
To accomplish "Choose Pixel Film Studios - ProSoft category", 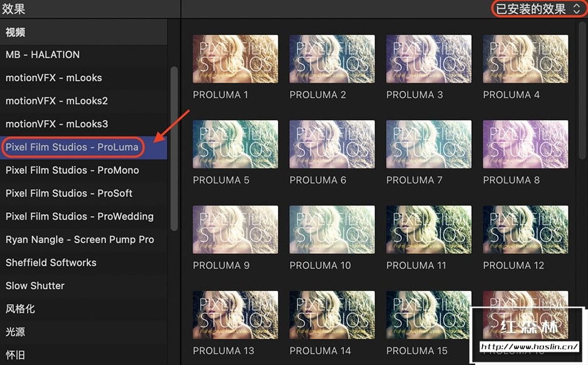I will point(83,193).
